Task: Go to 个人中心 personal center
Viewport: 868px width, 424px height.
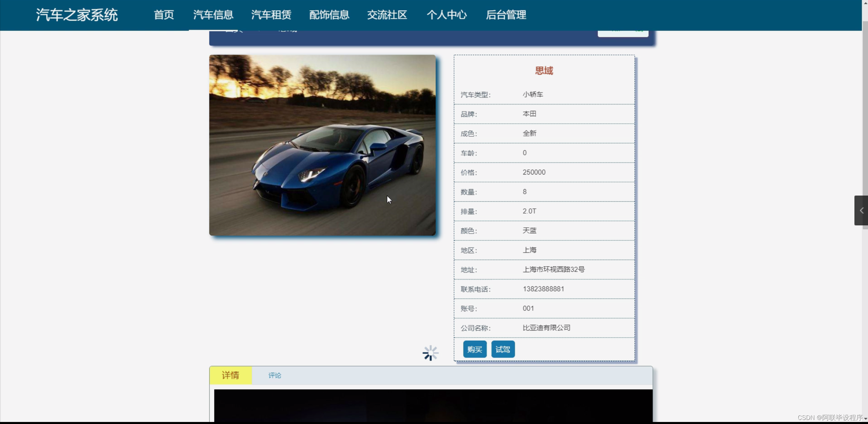Action: click(447, 15)
